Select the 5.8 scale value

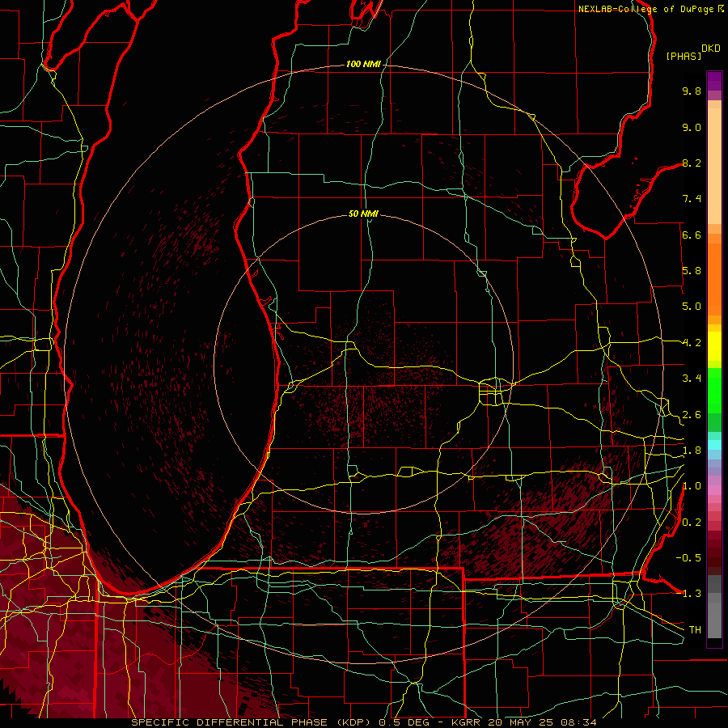692,271
